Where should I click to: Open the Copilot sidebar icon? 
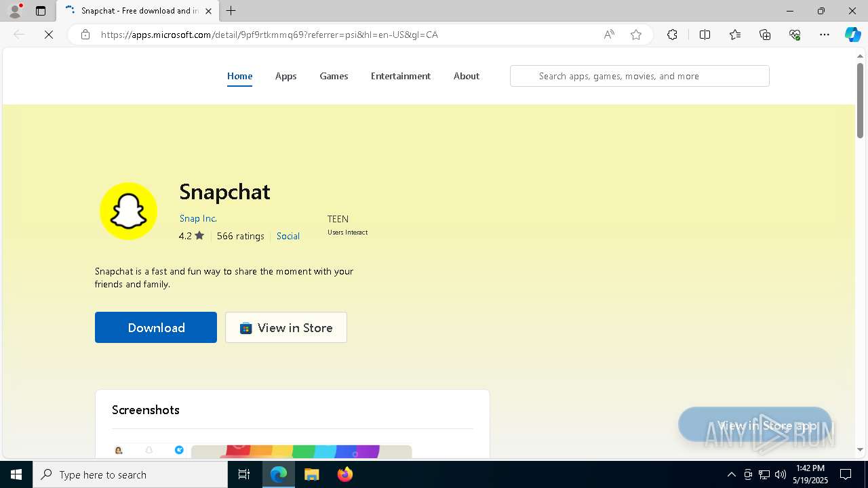852,35
